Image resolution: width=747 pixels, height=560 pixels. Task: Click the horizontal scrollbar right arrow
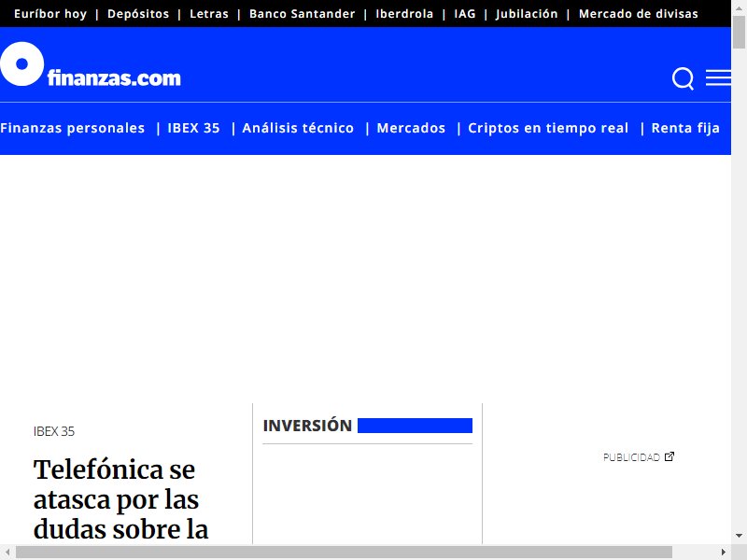(x=723, y=552)
